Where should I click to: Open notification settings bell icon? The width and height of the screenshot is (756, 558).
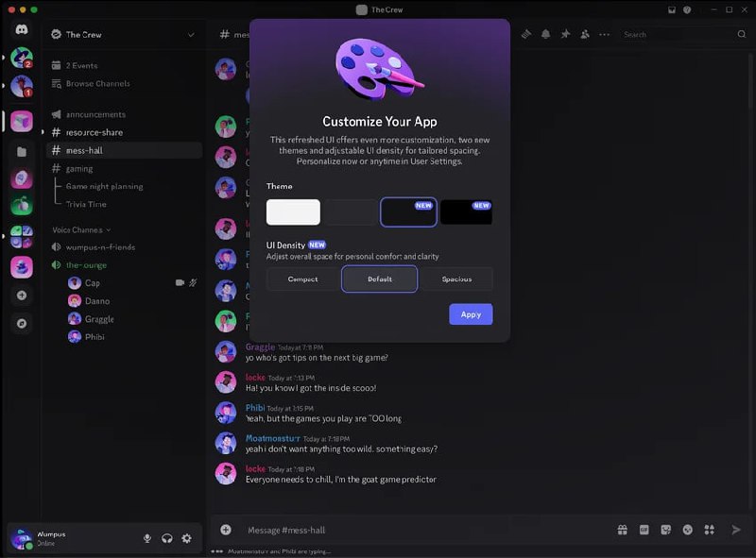coord(546,34)
